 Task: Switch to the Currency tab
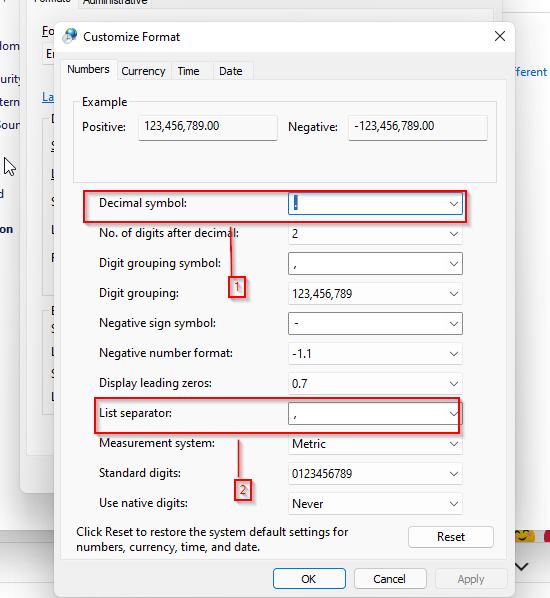tap(143, 71)
